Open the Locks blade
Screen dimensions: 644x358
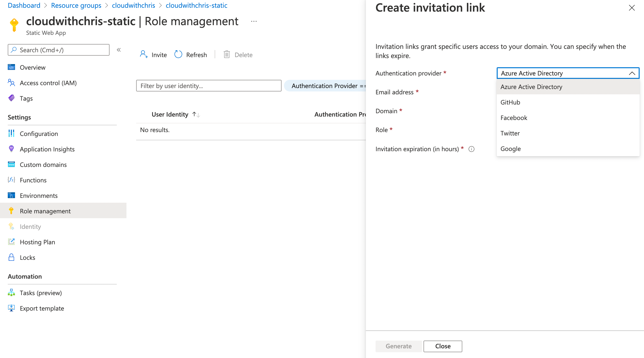click(28, 257)
